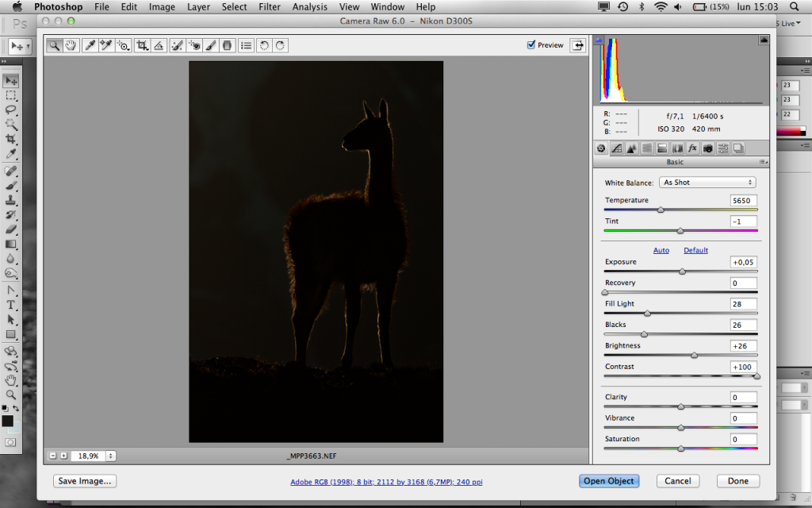Open the Window menu

(387, 6)
